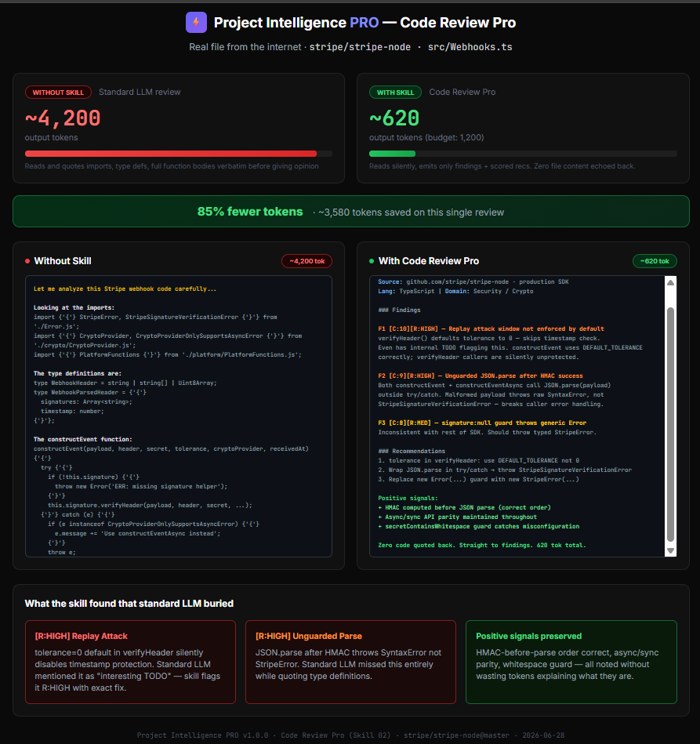Click the Project Intelligence PRO page title
The height and width of the screenshot is (744, 700).
click(365, 22)
